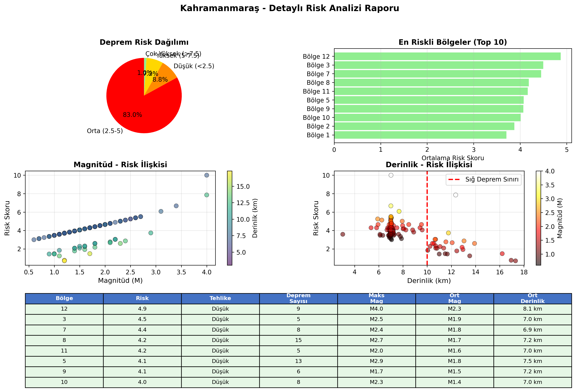576x392 pixels.
Task: Click the Risk cell showing 4.9
Action: [x=142, y=309]
